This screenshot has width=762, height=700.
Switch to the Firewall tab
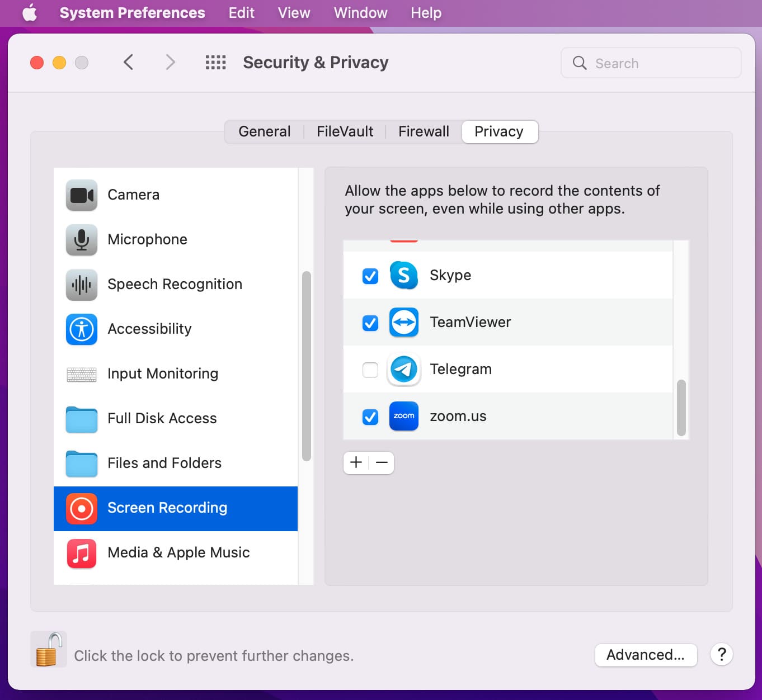(x=424, y=131)
